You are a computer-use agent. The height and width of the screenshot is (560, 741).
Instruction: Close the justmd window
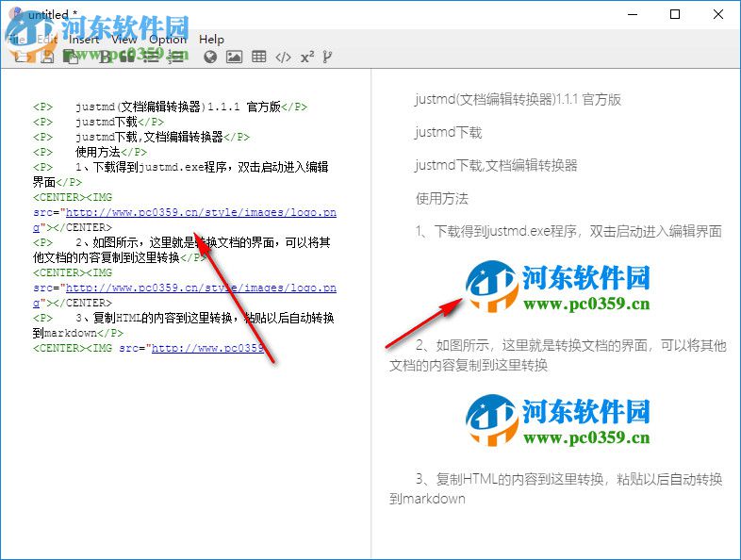click(x=717, y=15)
